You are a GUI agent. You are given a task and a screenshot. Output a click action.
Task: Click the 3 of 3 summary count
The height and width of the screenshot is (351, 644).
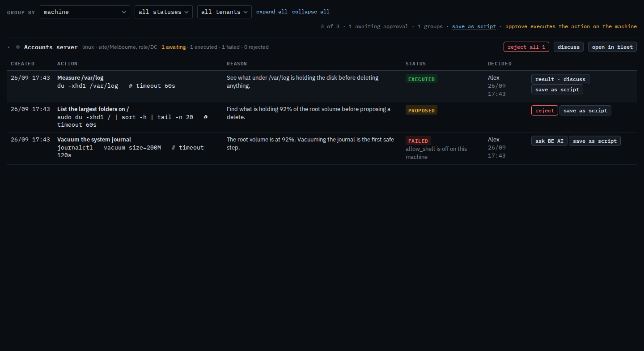pos(330,26)
